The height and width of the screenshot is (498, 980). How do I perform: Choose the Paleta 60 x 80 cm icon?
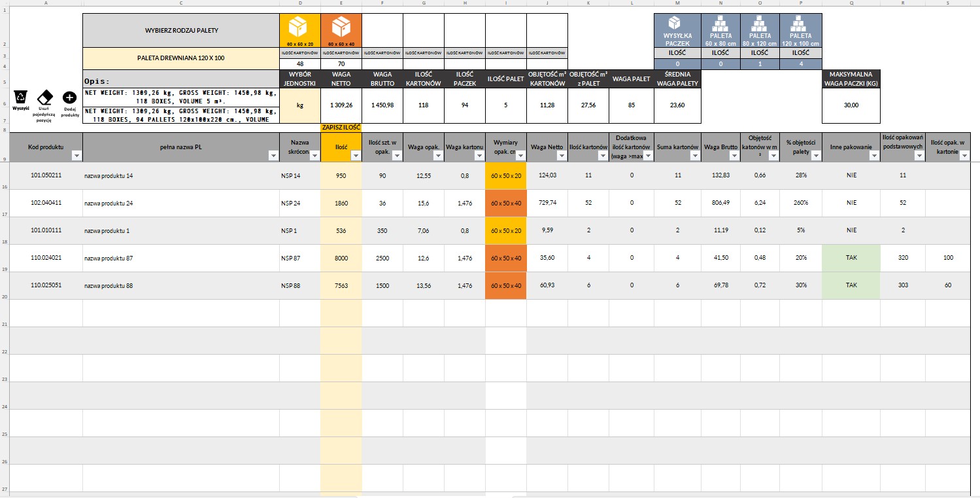(x=721, y=24)
